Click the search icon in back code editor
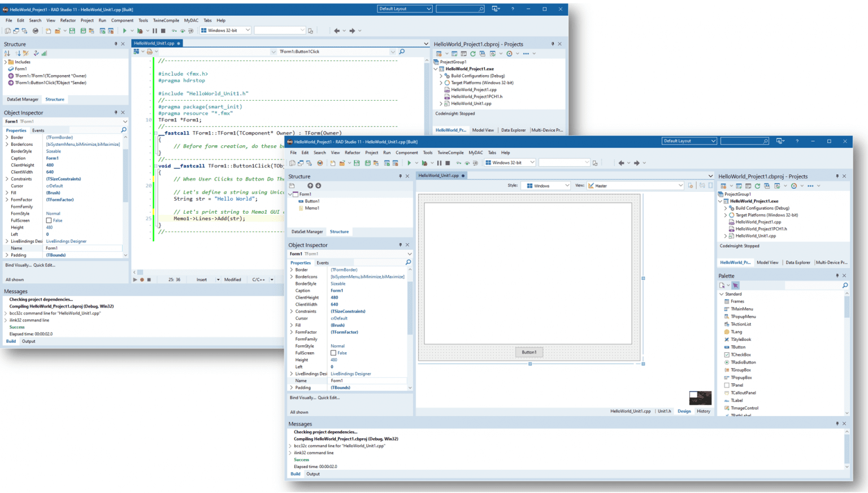This screenshot has height=493, width=868. point(402,51)
